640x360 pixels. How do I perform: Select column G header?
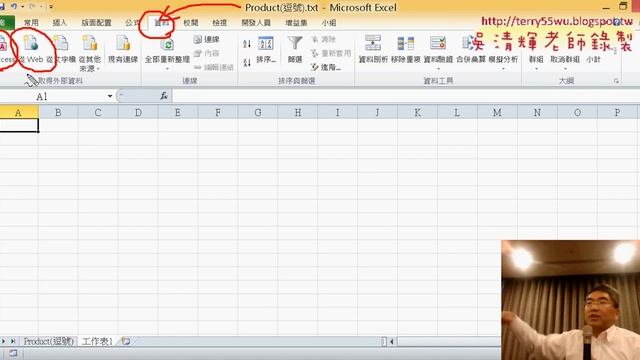click(258, 112)
